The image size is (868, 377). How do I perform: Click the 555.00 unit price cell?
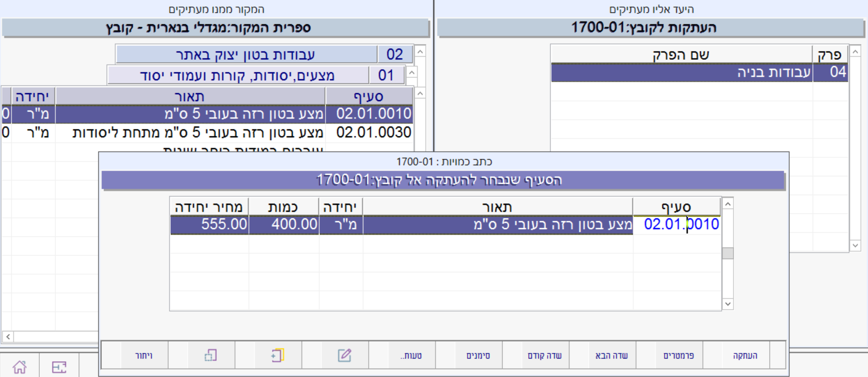coord(210,224)
